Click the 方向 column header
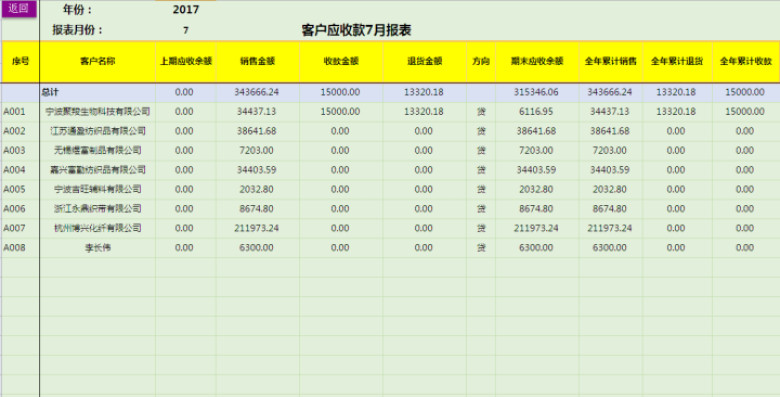The height and width of the screenshot is (397, 780). click(481, 62)
